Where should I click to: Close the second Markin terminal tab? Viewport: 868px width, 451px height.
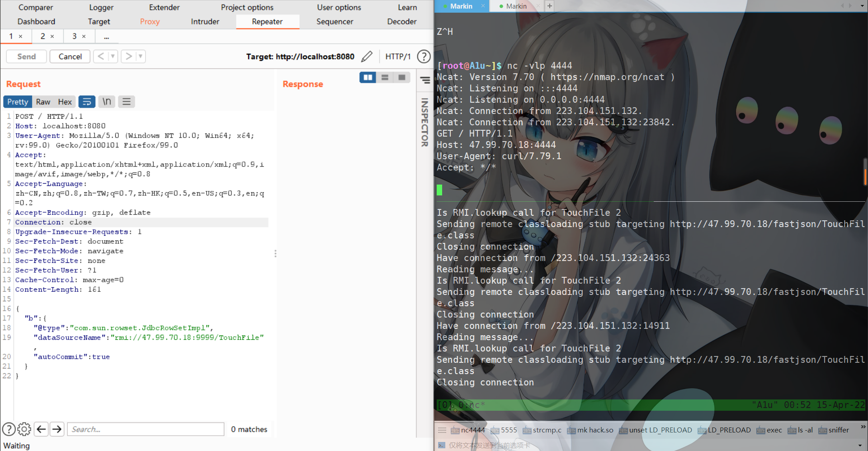click(538, 6)
